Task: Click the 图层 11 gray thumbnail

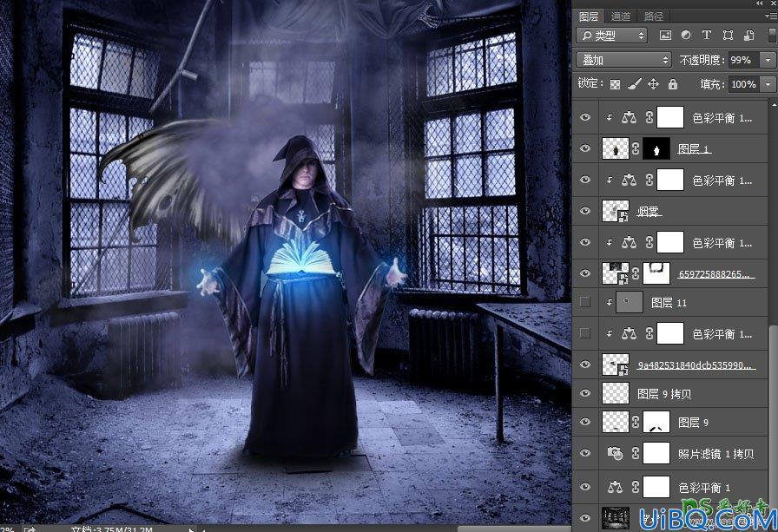Action: coord(630,302)
